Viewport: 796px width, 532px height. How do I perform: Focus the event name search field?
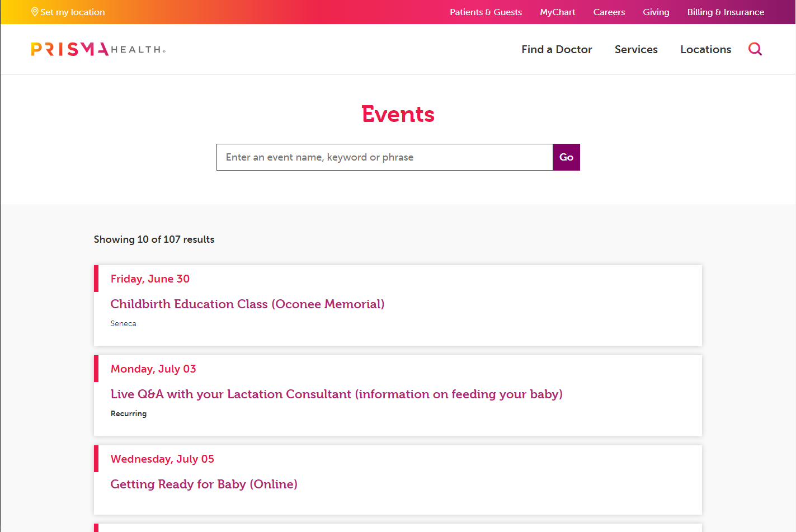[385, 157]
